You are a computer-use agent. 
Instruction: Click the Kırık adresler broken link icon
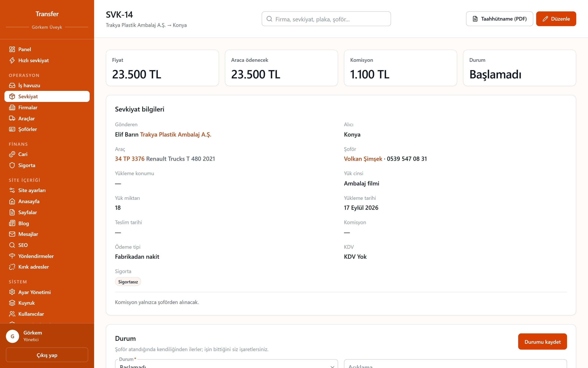[x=12, y=267]
